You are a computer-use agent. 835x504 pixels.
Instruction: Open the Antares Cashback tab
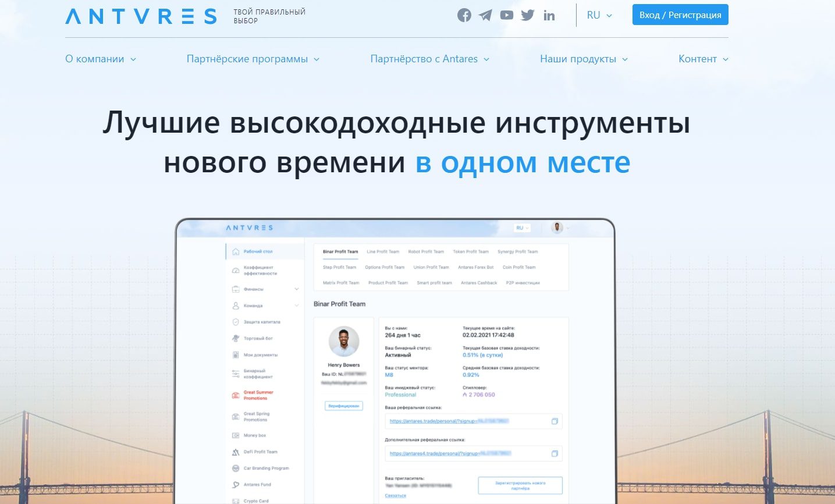479,283
